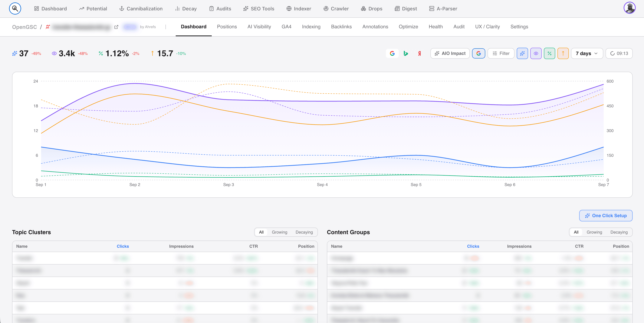This screenshot has height=323, width=644.
Task: Switch to the Audit tab
Action: tap(459, 27)
